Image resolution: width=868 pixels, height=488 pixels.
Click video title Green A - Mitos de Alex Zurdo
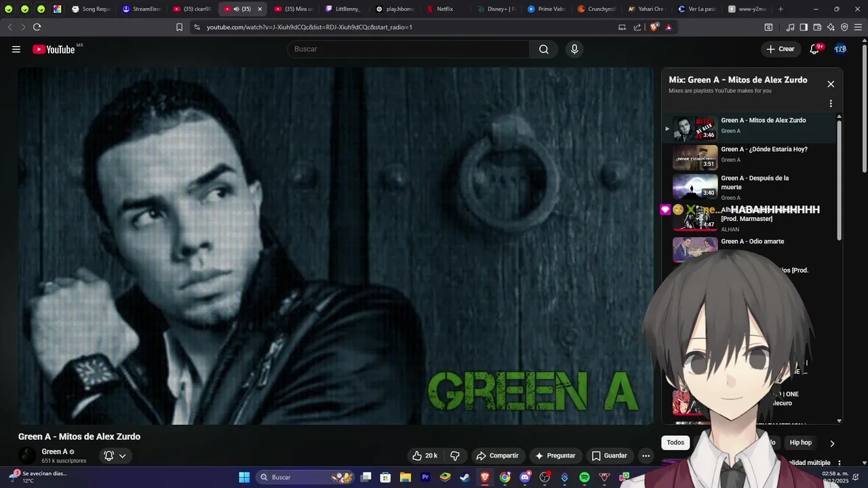point(79,436)
